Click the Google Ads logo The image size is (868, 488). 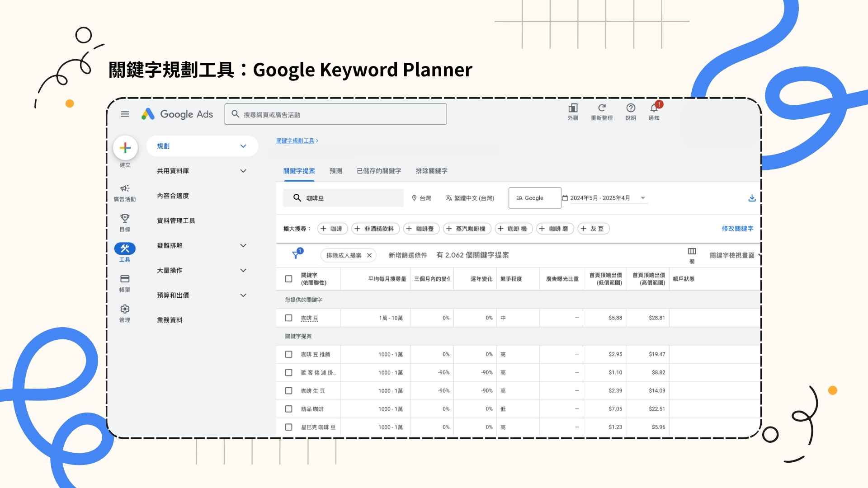click(x=177, y=114)
